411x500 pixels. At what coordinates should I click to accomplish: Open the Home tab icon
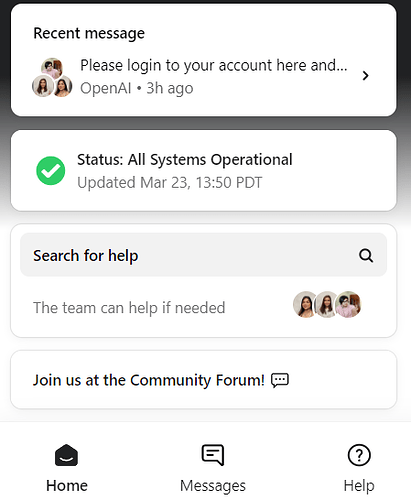click(x=66, y=455)
